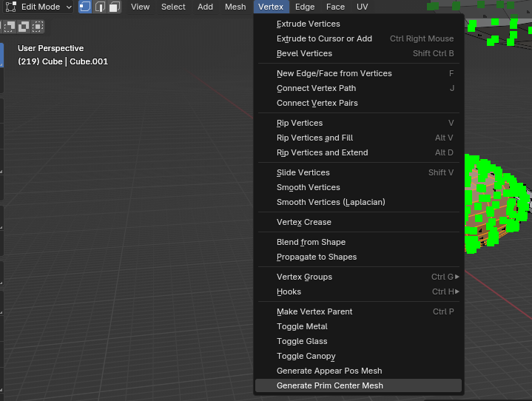Choose Slide Vertices
The image size is (532, 401).
click(358, 172)
